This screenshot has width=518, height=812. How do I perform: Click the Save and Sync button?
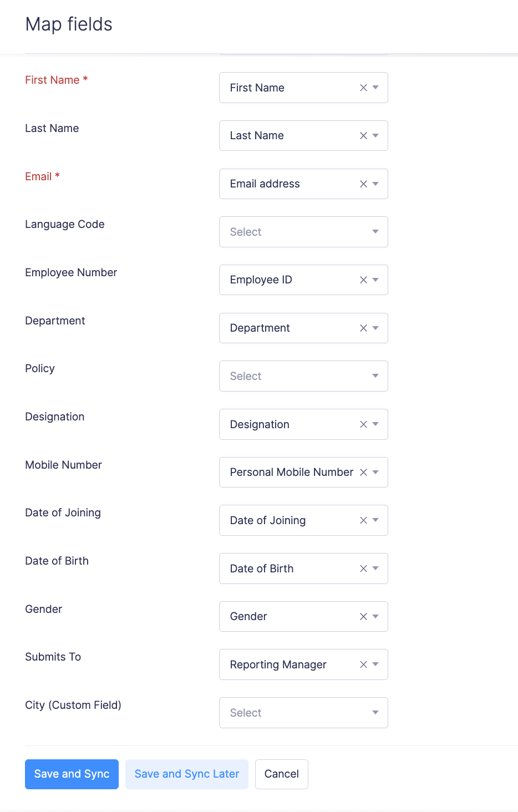(x=72, y=774)
